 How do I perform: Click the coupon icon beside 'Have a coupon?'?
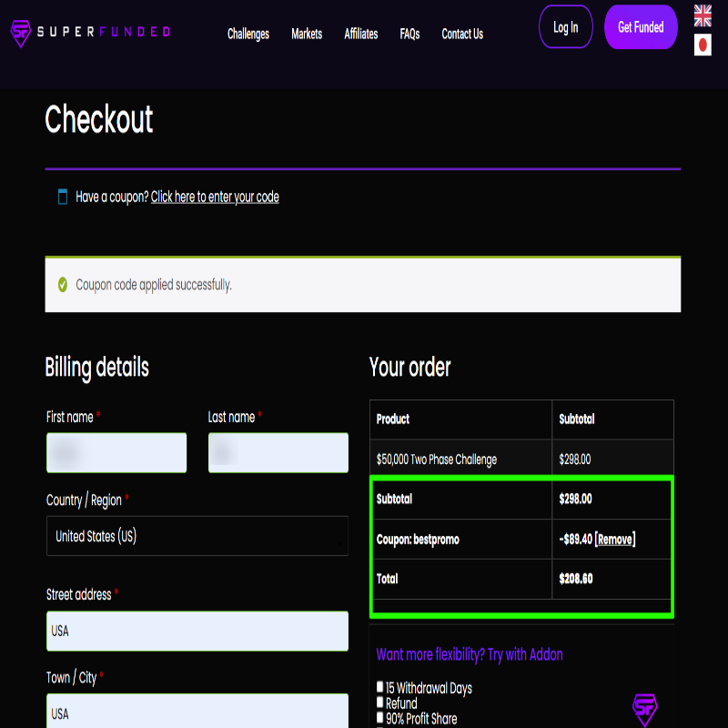point(63,197)
